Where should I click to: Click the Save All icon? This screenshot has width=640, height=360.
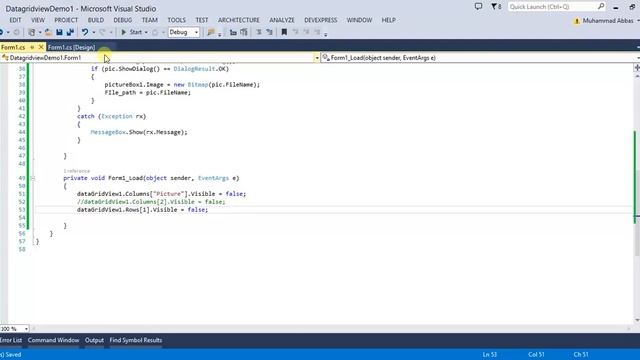click(x=70, y=32)
